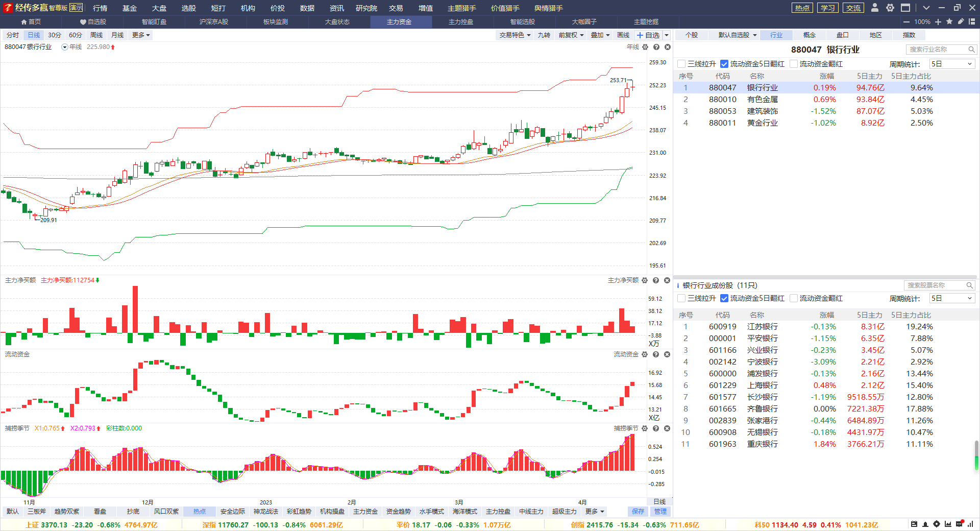Open help for 流动资金 indicator
This screenshot has width=980, height=531.
click(x=656, y=354)
